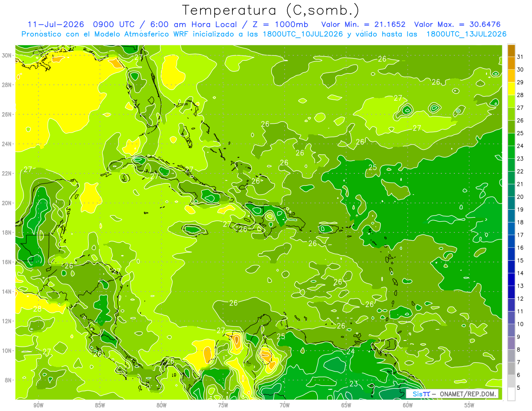Click the '10N' latitude axis label
The width and height of the screenshot is (532, 411).
(x=8, y=351)
